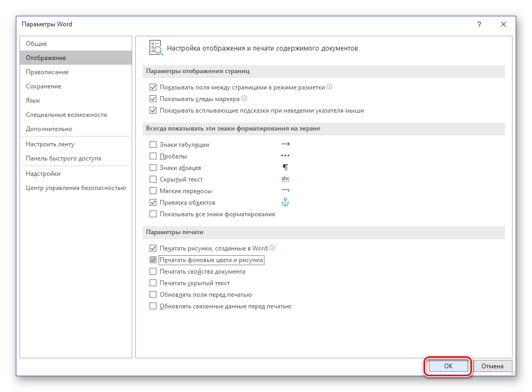
Task: Enable Печатать свойства документа
Action: [153, 272]
